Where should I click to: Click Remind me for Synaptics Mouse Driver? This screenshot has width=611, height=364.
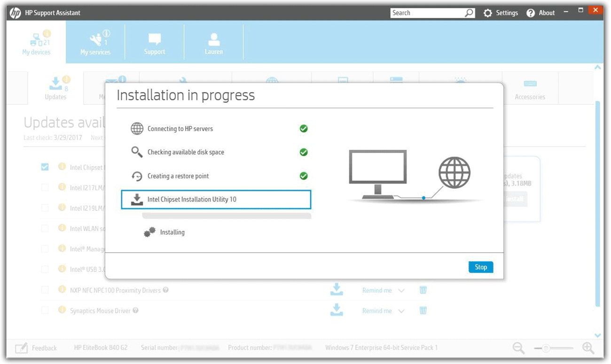coord(377,310)
